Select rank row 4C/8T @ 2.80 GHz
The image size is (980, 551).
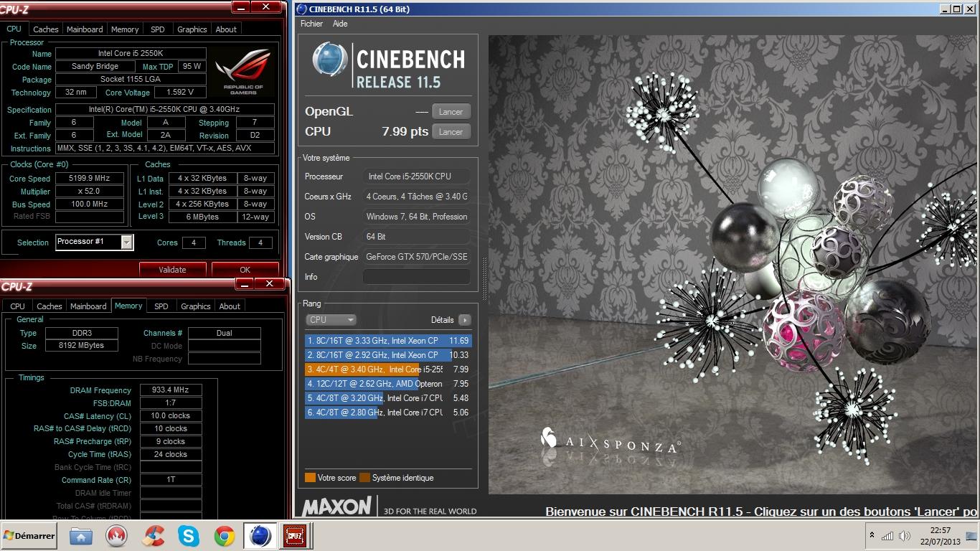tap(388, 413)
